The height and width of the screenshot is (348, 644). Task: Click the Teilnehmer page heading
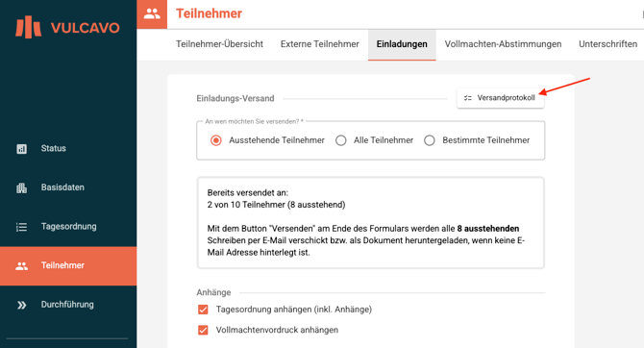pos(209,13)
